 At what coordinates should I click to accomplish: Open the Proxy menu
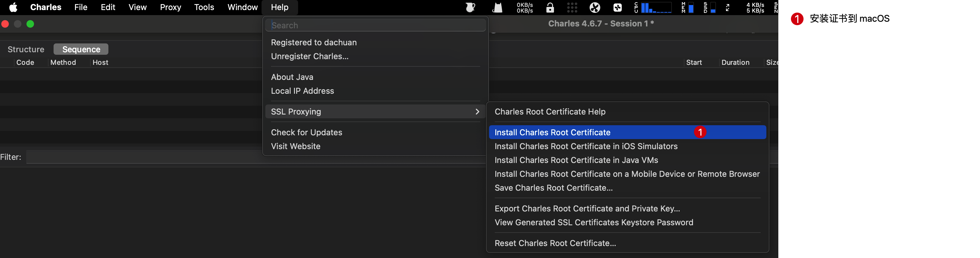170,7
